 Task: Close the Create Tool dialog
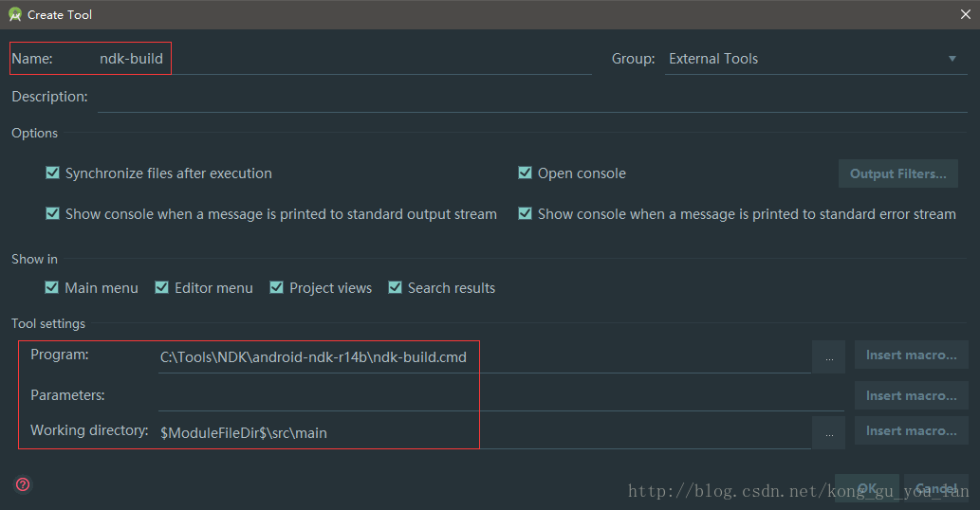pos(966,14)
